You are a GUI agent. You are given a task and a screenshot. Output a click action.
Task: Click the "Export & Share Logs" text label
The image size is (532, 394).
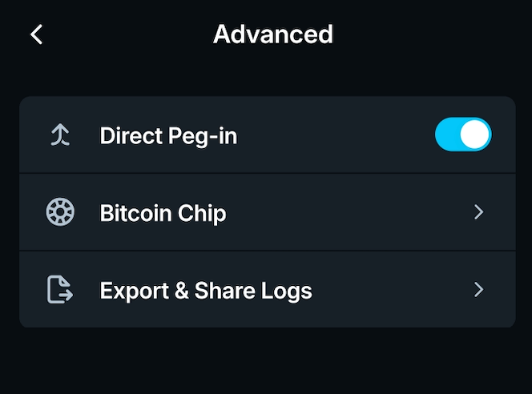pyautogui.click(x=205, y=290)
